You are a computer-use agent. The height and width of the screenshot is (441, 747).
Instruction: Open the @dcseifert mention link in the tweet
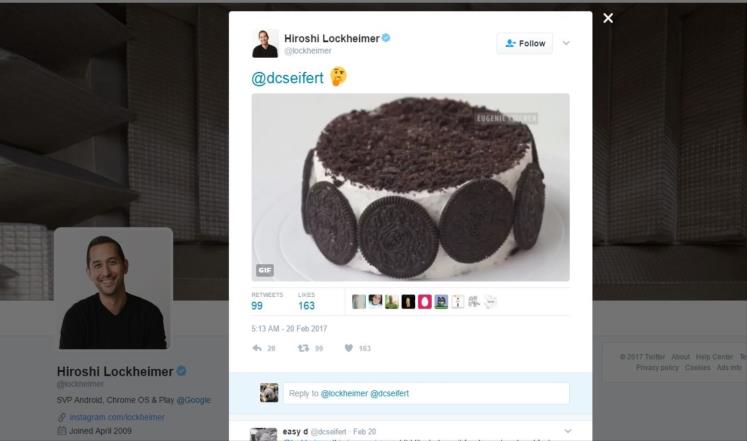[x=287, y=78]
